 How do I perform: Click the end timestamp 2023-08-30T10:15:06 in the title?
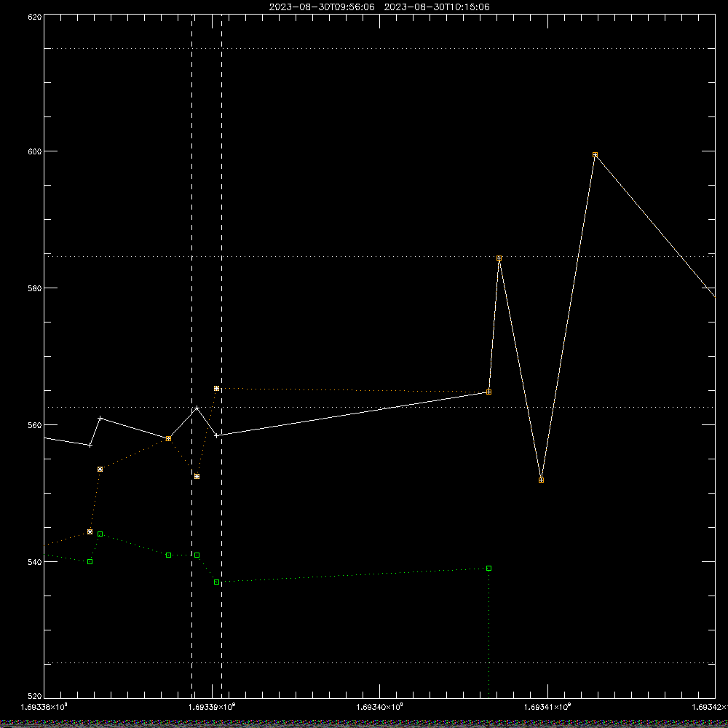click(437, 7)
